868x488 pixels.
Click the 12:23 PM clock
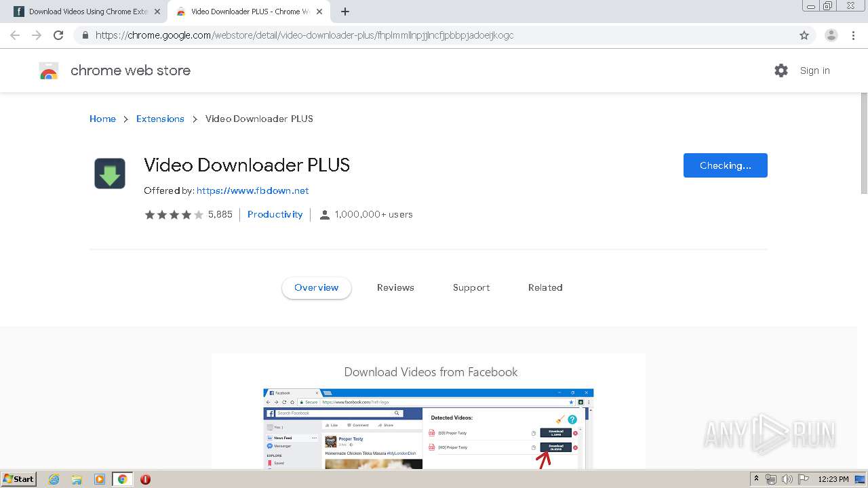point(833,479)
